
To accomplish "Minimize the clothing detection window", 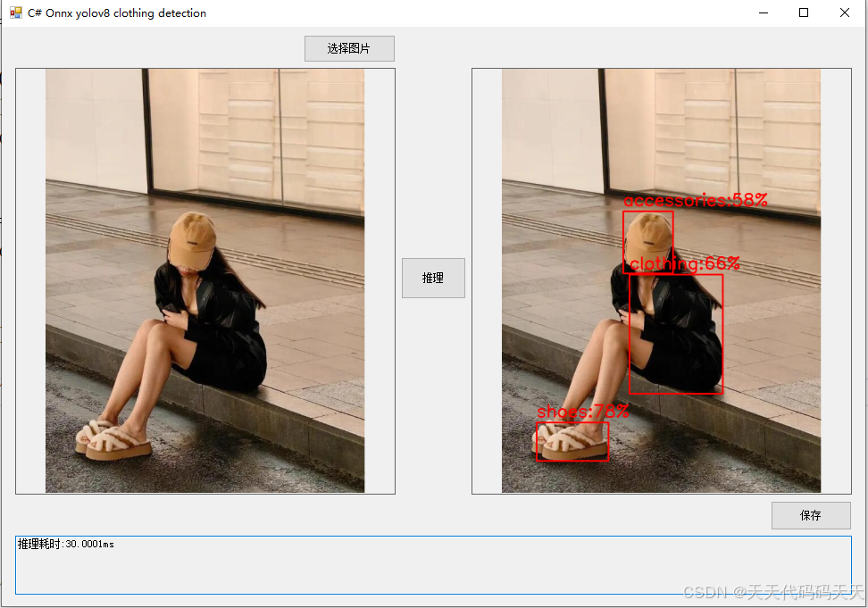I will tap(764, 12).
